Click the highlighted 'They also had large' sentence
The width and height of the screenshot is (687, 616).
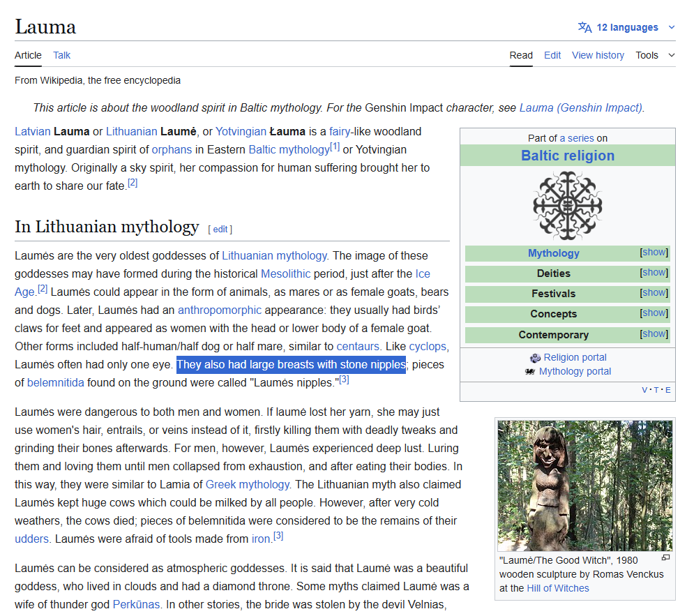(x=291, y=365)
